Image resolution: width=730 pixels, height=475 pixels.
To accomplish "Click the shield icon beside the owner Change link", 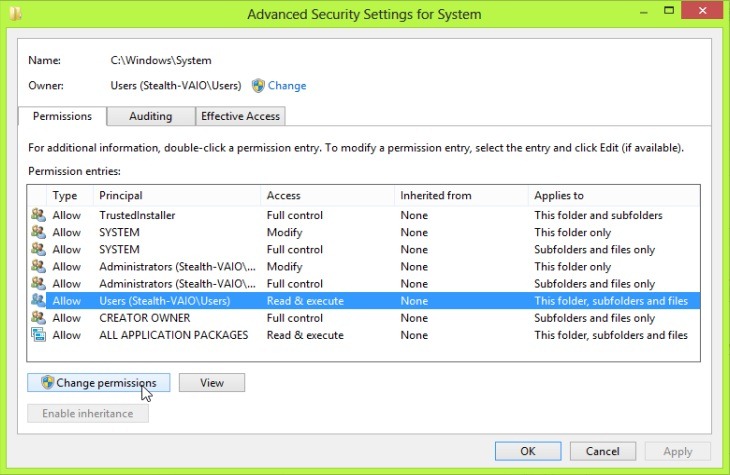I will [259, 86].
